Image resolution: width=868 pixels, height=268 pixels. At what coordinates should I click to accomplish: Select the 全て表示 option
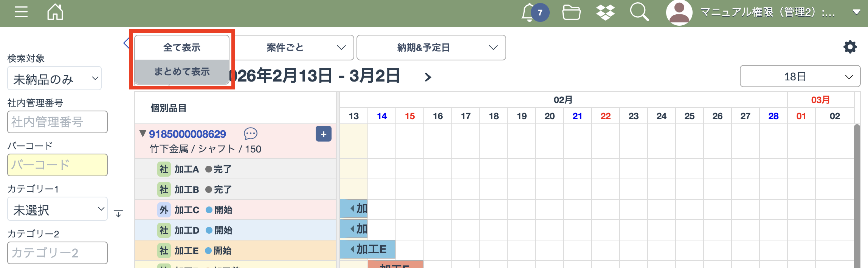click(x=182, y=48)
